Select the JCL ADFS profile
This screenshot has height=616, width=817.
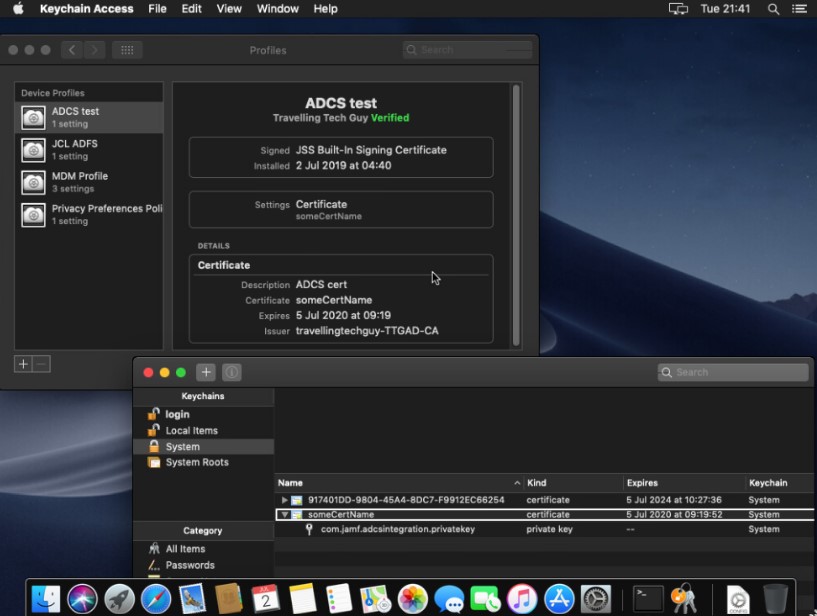click(x=89, y=150)
